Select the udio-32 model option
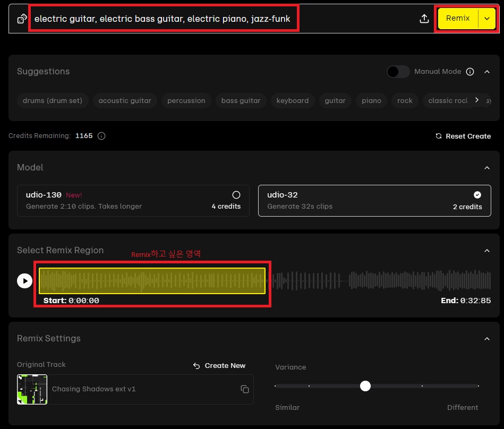The height and width of the screenshot is (429, 504). (374, 200)
